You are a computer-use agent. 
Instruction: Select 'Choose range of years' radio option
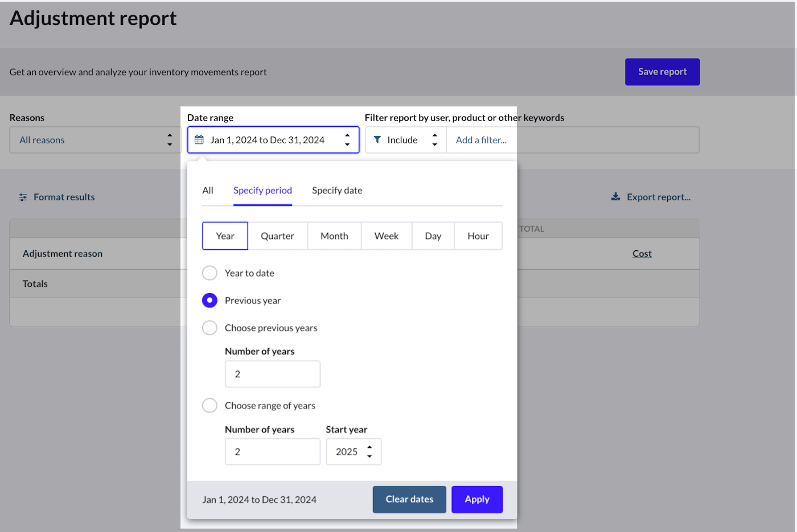tap(210, 406)
